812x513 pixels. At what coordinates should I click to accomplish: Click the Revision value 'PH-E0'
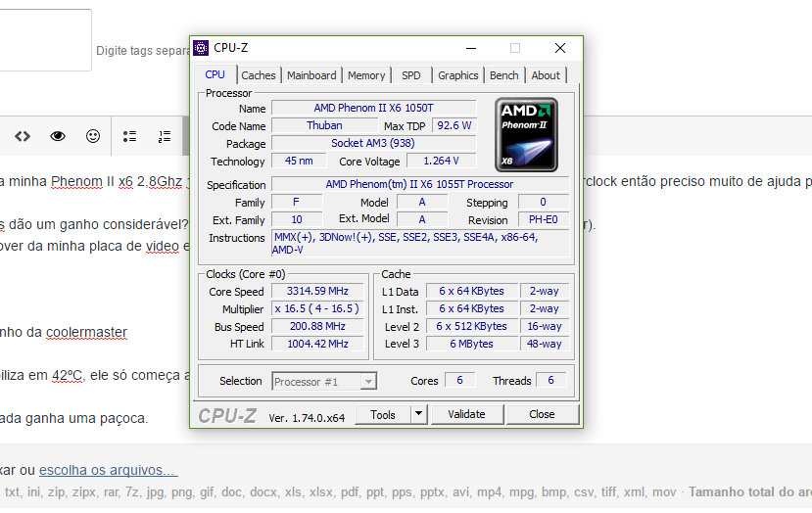click(x=544, y=219)
